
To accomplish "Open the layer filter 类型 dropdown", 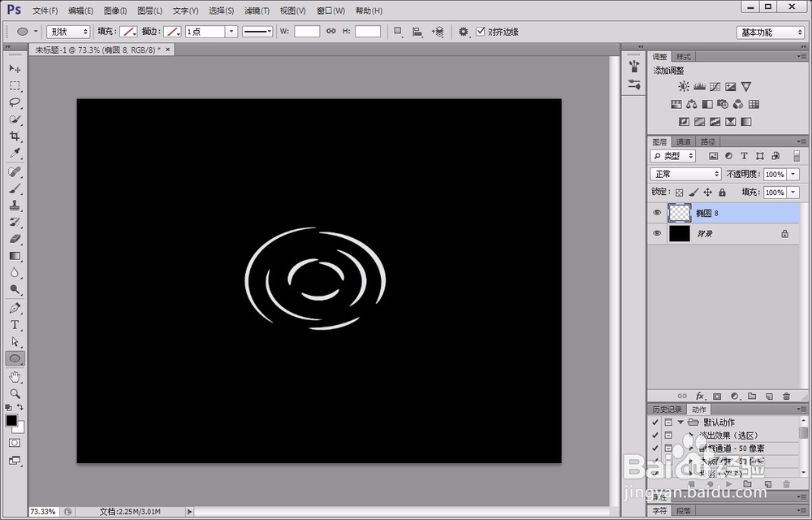I will click(673, 156).
